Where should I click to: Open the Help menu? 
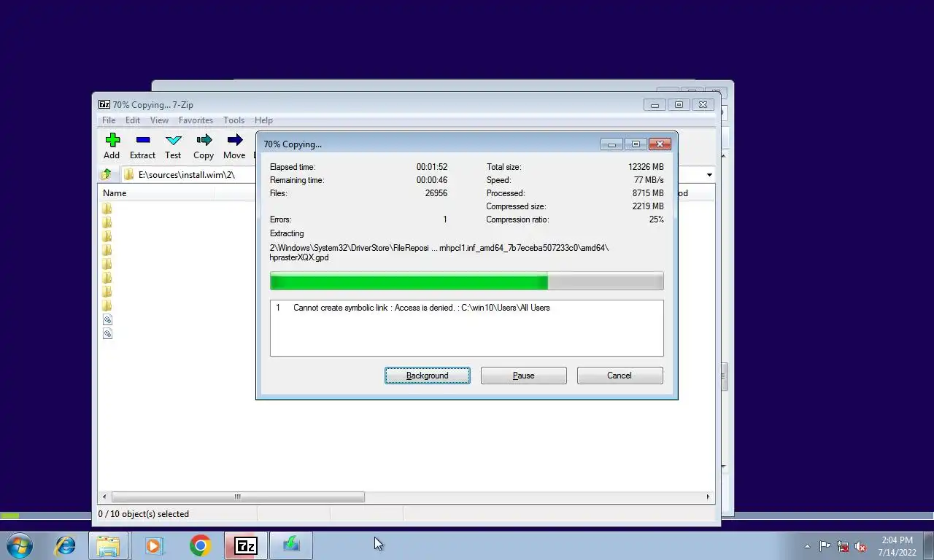tap(263, 120)
